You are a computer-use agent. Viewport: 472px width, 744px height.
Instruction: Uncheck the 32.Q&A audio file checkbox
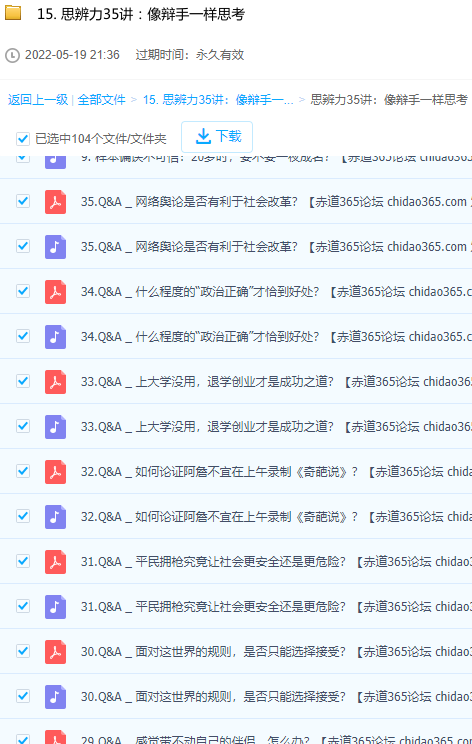23,516
